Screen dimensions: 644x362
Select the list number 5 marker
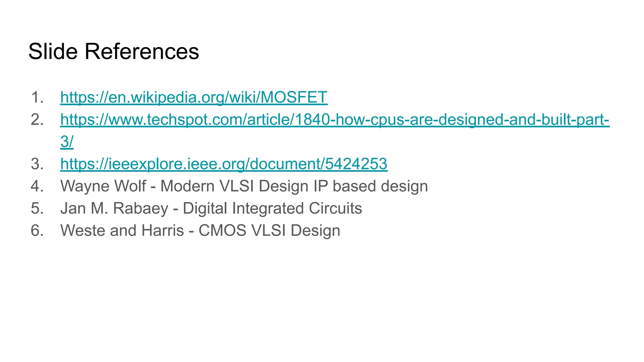tap(37, 208)
